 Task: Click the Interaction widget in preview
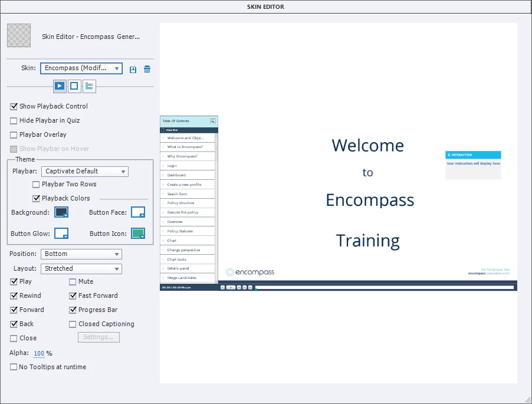(473, 165)
